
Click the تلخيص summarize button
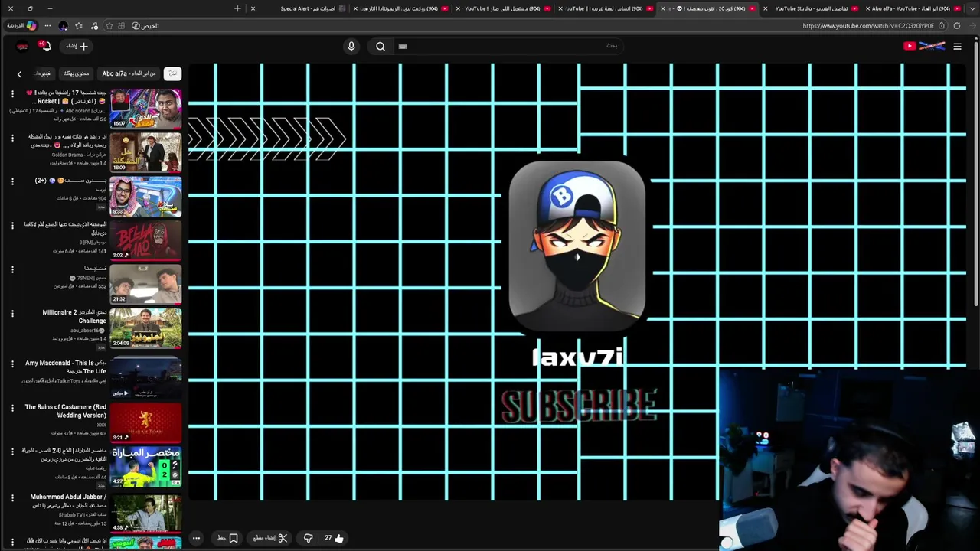coord(145,25)
